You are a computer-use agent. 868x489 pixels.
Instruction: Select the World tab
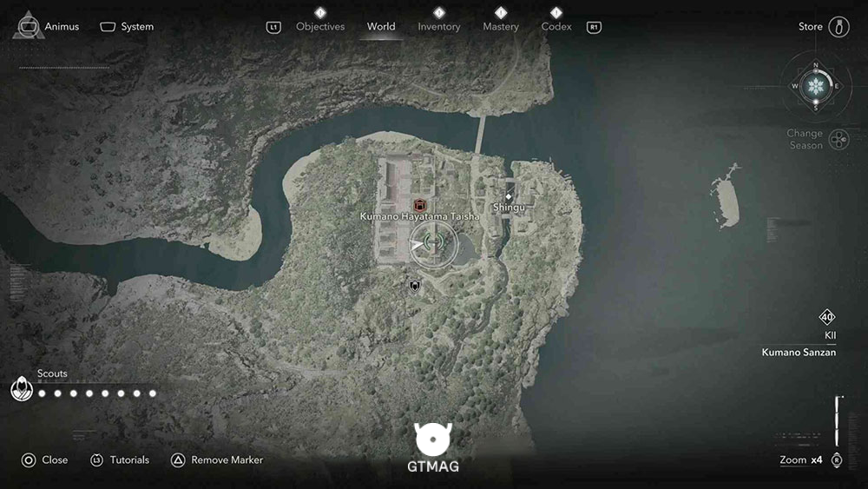[381, 27]
